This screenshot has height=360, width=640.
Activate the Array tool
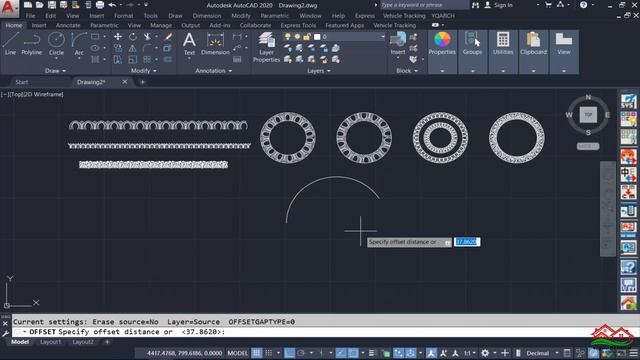click(x=147, y=60)
